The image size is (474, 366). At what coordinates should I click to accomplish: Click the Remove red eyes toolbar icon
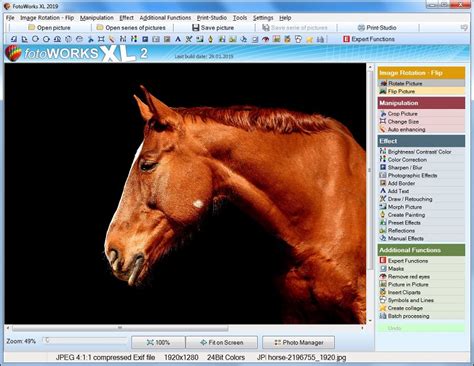(266, 39)
